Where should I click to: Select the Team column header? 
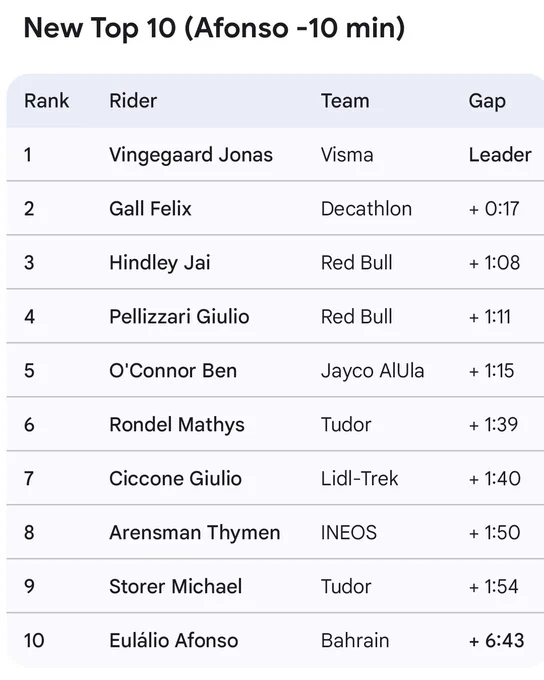345,101
